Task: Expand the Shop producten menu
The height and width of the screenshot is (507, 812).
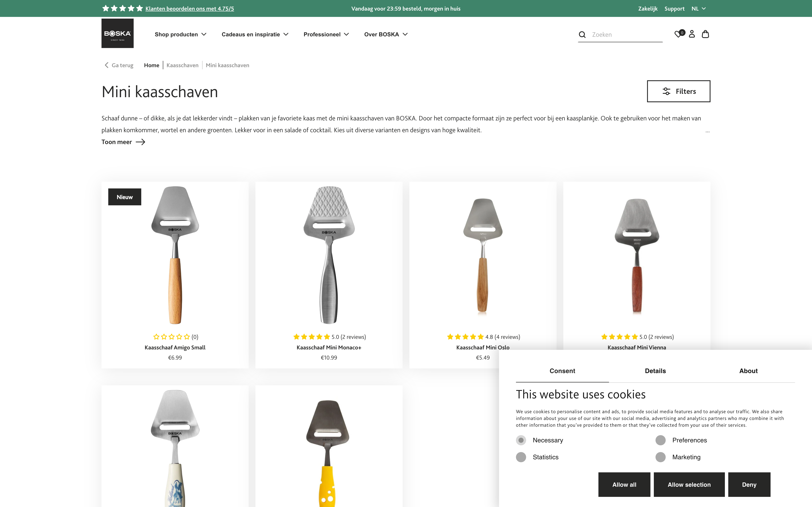Action: [x=181, y=34]
